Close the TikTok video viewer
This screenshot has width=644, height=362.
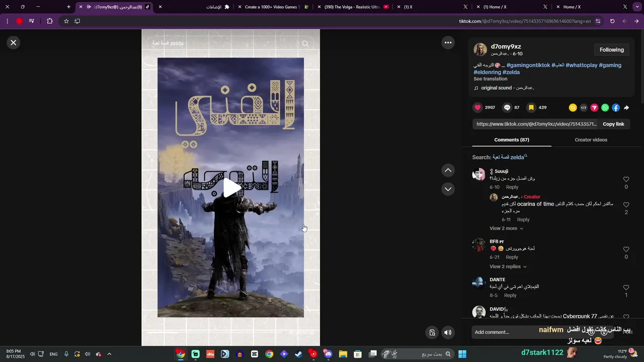[x=14, y=43]
